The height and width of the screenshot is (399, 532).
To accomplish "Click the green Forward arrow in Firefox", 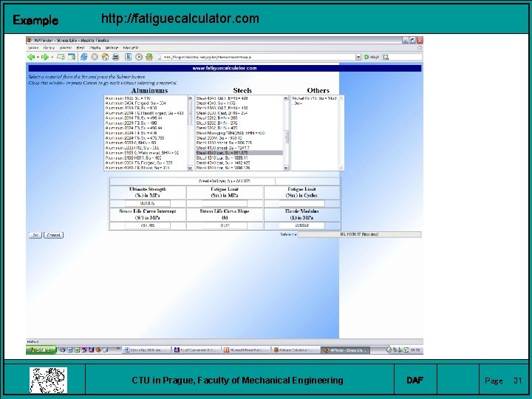I will click(44, 57).
